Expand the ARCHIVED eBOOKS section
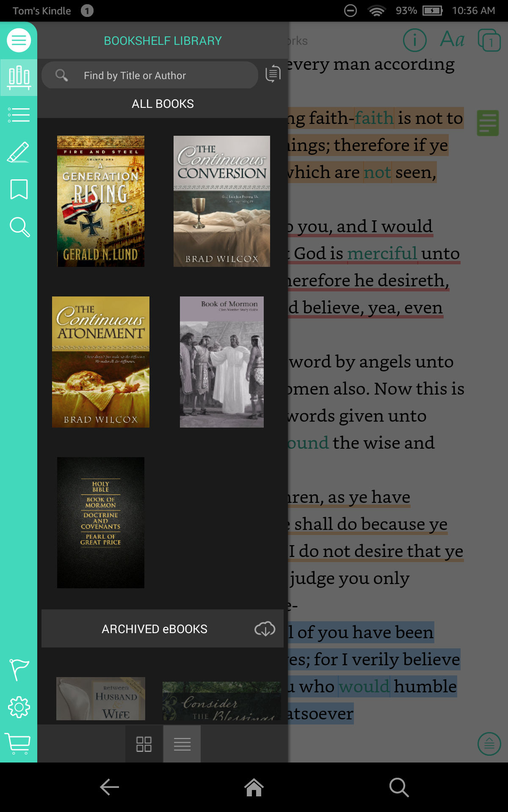The height and width of the screenshot is (812, 508). coord(163,629)
